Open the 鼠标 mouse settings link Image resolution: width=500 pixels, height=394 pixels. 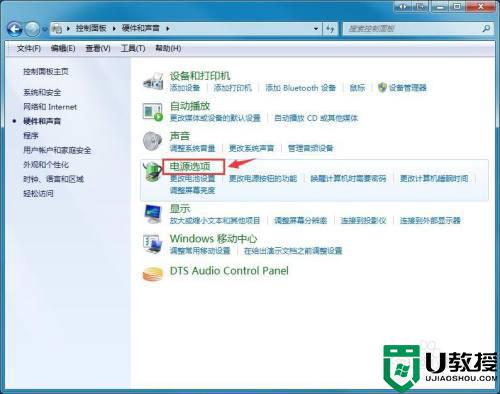[357, 88]
